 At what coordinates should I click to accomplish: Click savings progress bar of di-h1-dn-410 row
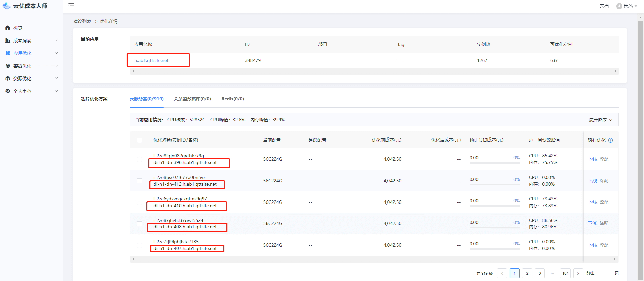point(495,206)
